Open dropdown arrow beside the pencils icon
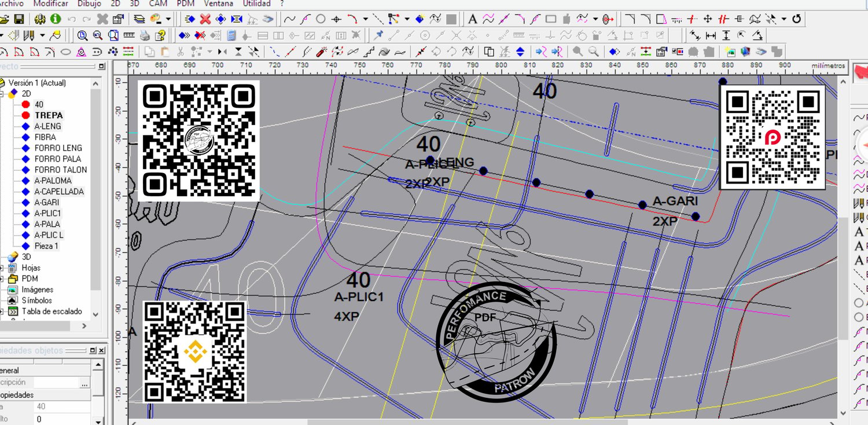Image resolution: width=868 pixels, height=425 pixels. click(x=43, y=35)
